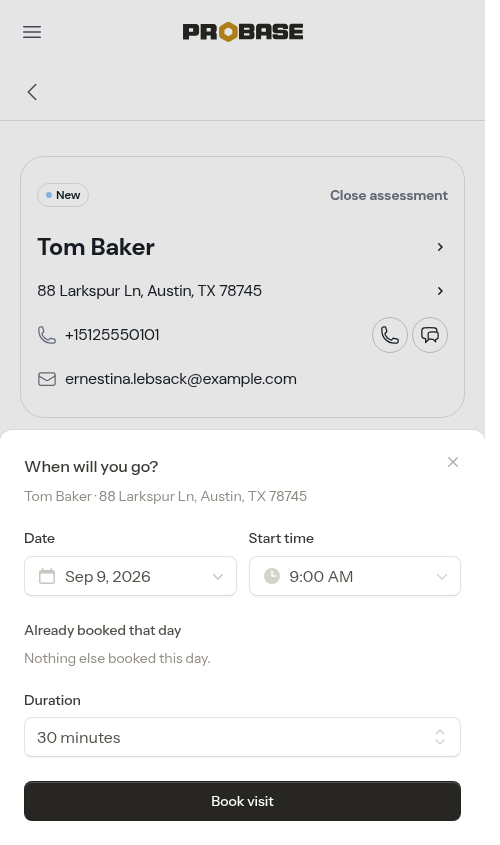Open Tom Baker contact details chevron
Viewport: 500px width, 845px height.
coord(440,247)
